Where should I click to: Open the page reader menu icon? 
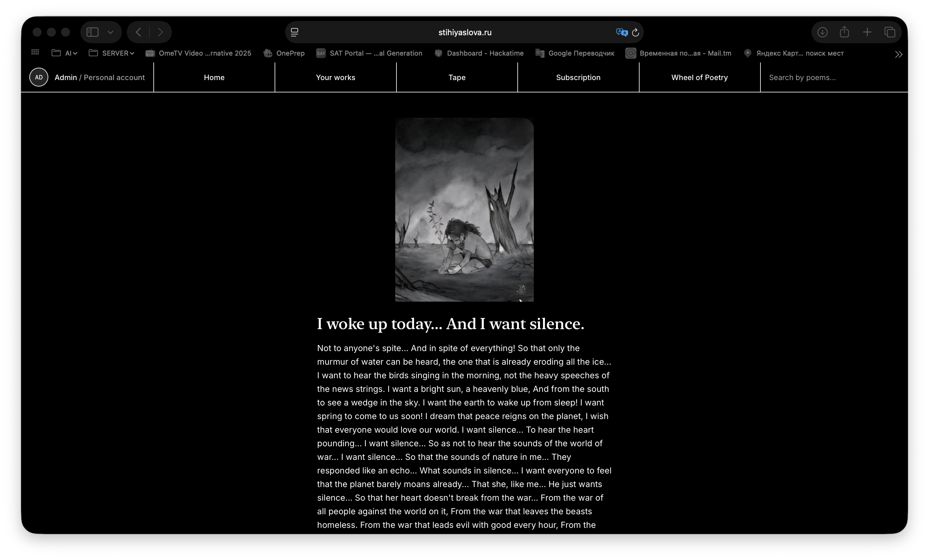(x=294, y=32)
